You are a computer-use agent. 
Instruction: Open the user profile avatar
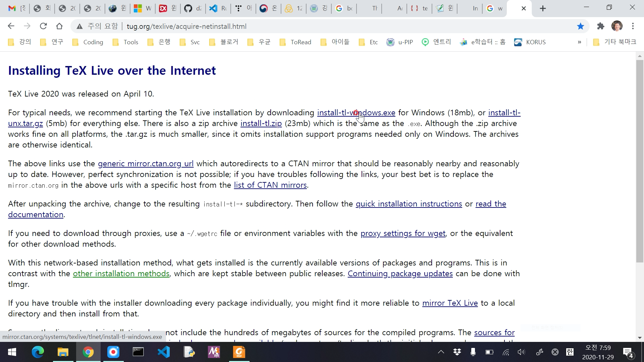617,26
